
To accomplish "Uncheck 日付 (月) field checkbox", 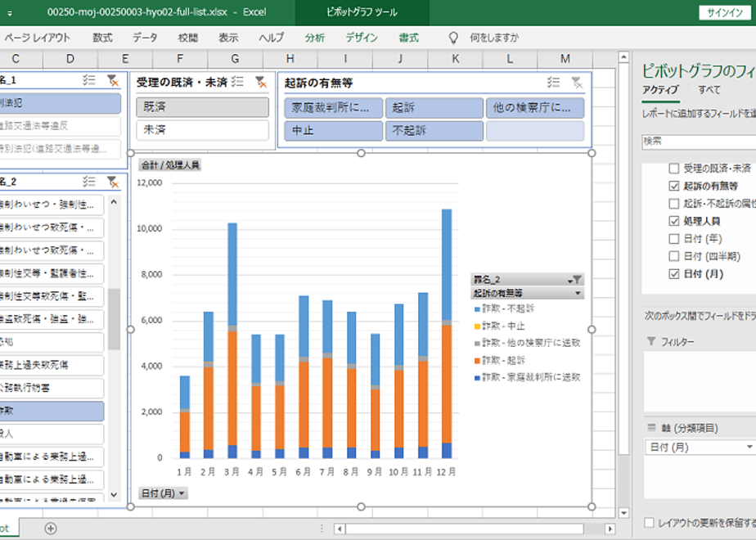I will pyautogui.click(x=674, y=274).
